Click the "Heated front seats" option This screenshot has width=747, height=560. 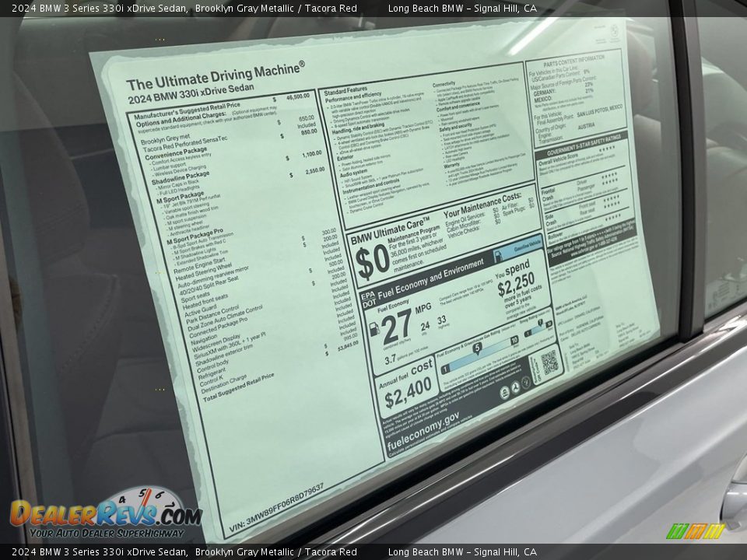point(205,302)
